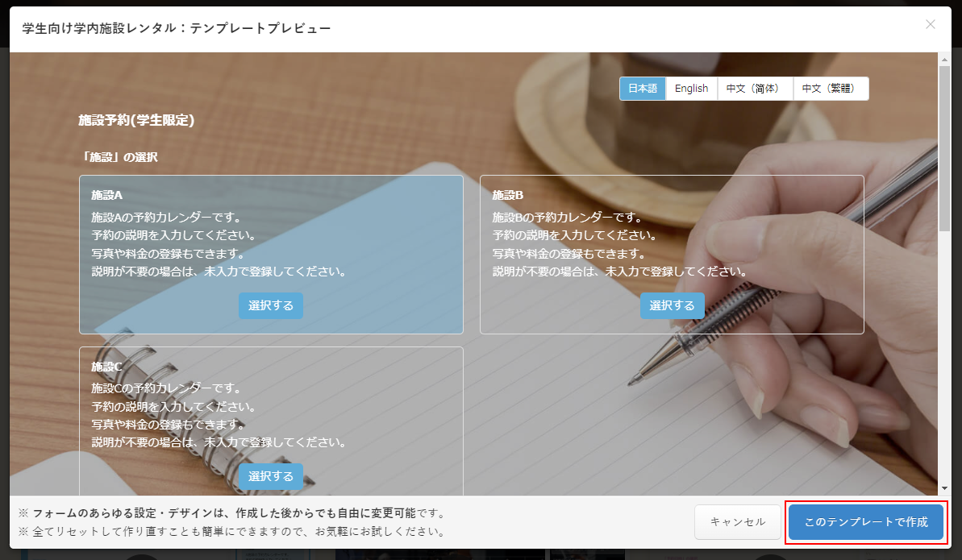
Task: Select the 中文（繁體） language tab
Action: click(831, 89)
